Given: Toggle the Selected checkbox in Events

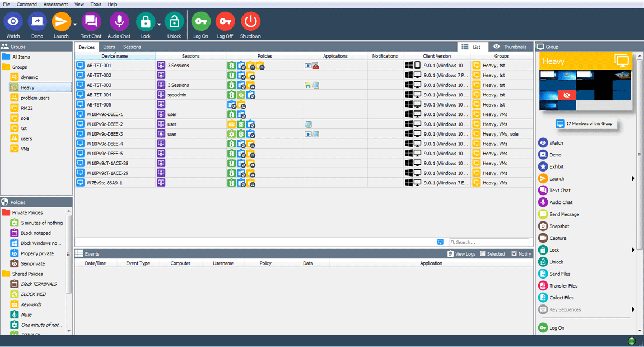Looking at the screenshot, I should pos(483,254).
